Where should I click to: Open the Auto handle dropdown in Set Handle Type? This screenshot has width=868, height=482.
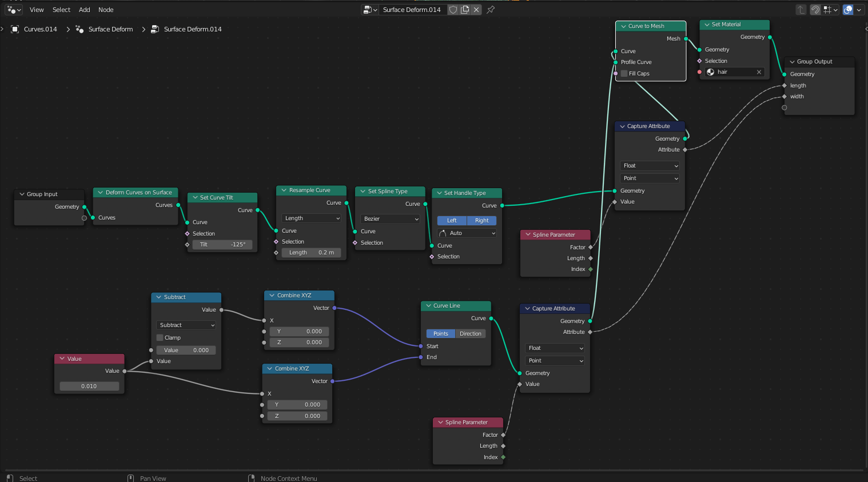coord(467,233)
